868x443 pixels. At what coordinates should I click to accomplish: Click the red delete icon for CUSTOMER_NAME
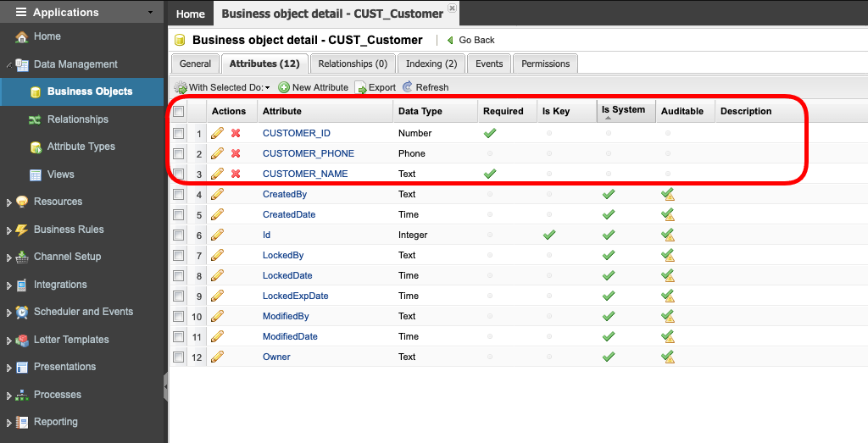236,174
